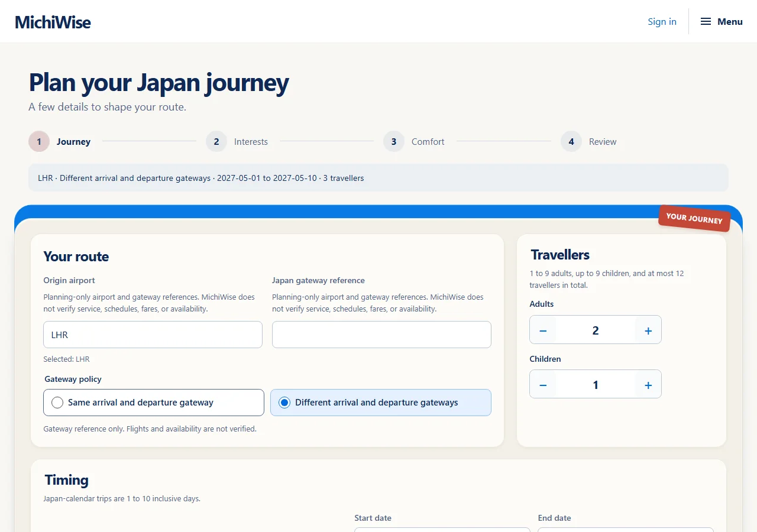Go to step 1 Journey
The image size is (757, 532).
[60, 142]
